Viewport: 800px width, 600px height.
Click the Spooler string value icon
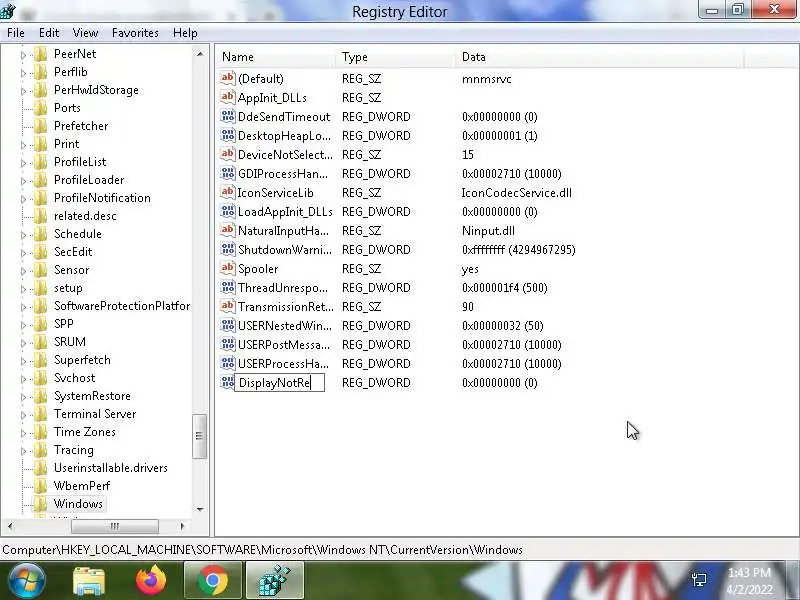[x=228, y=268]
